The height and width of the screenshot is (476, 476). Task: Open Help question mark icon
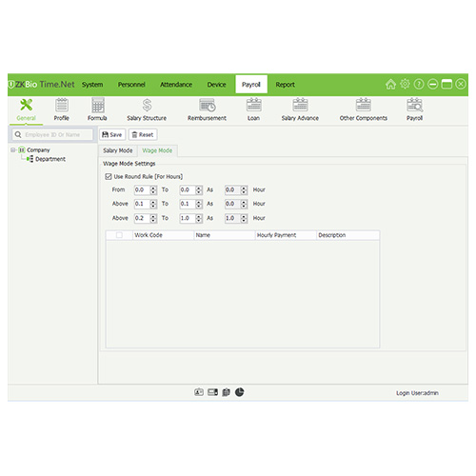coord(419,85)
